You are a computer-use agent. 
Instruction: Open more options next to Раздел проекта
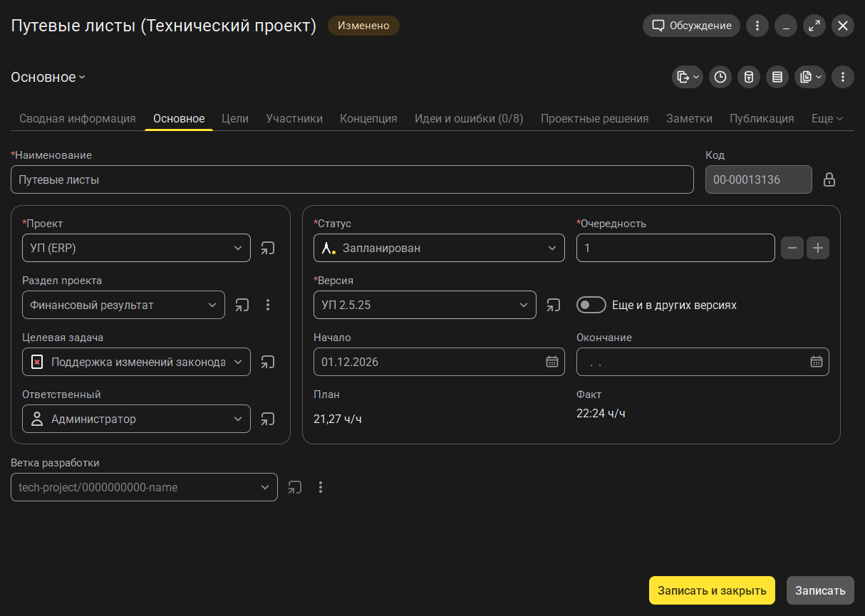click(268, 305)
